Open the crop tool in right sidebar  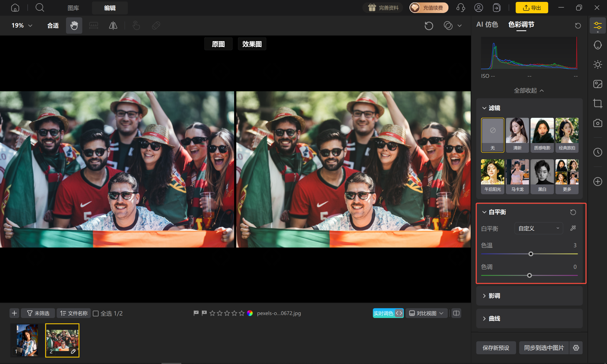tap(598, 103)
